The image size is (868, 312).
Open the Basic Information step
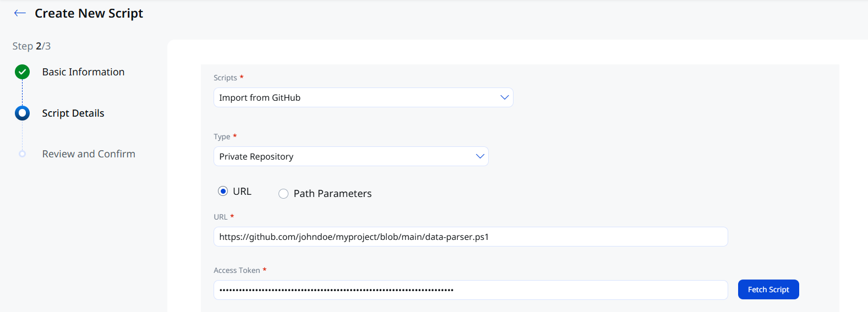click(83, 72)
